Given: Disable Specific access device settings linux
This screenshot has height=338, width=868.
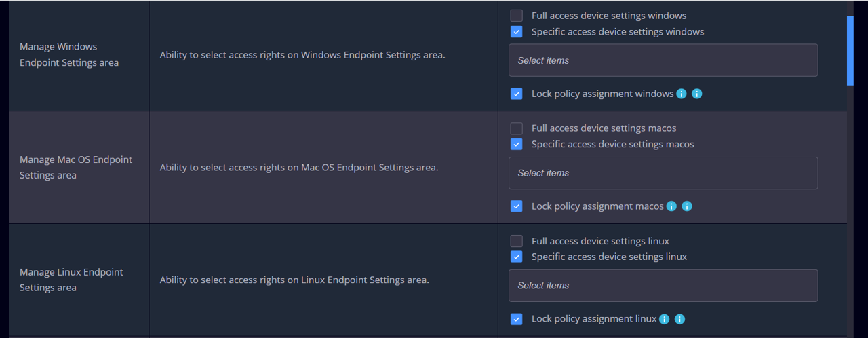Looking at the screenshot, I should pos(517,257).
